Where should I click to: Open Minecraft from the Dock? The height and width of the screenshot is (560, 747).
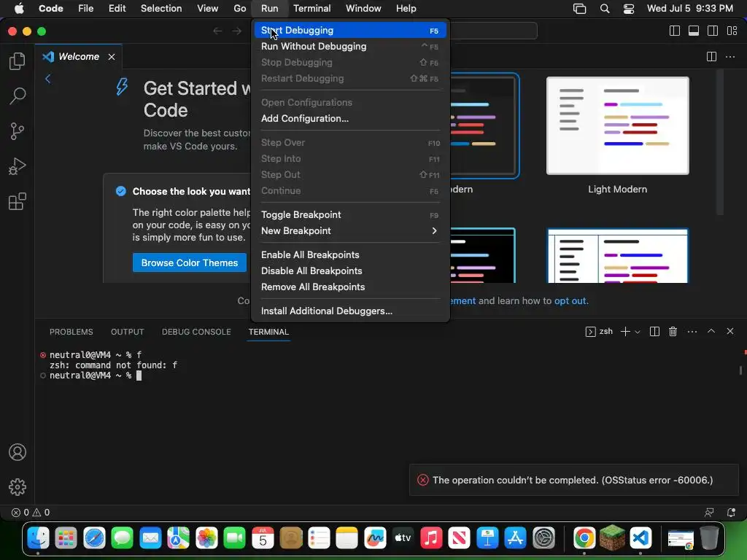(612, 538)
